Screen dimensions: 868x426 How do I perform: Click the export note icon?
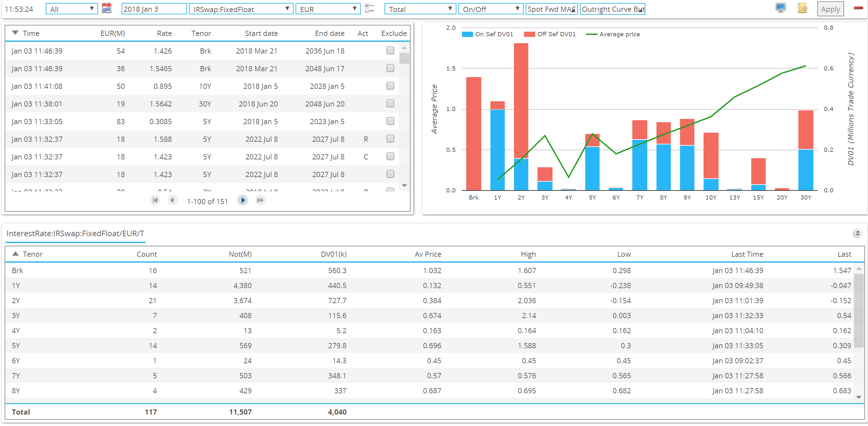pyautogui.click(x=802, y=8)
